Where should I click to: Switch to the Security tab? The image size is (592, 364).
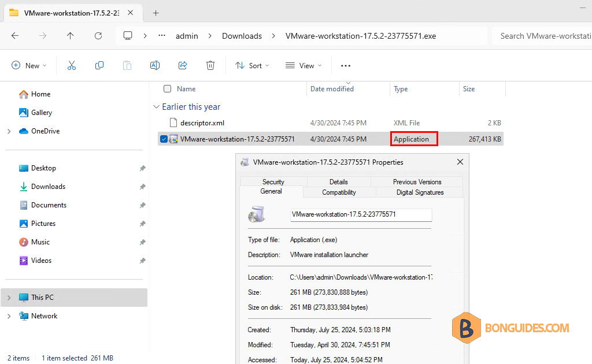(273, 182)
